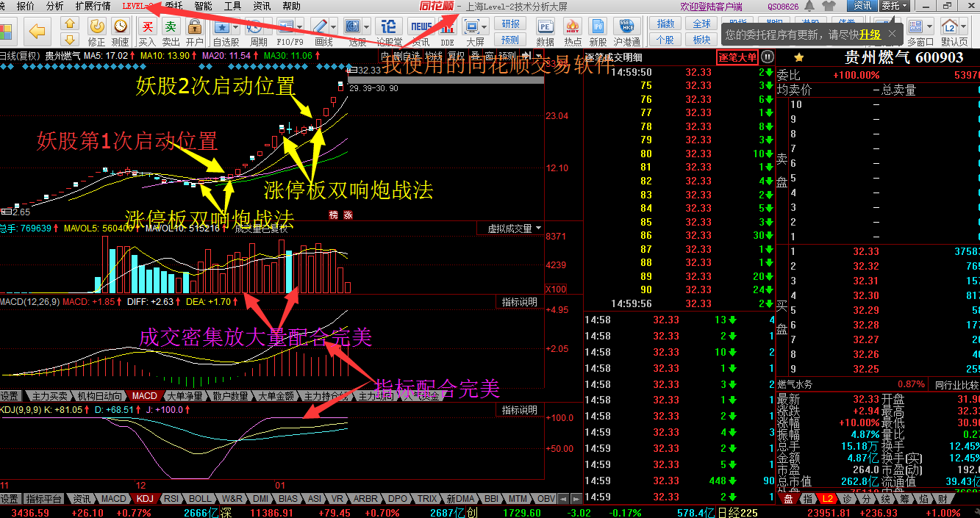Click the 指数 index button
The width and height of the screenshot is (980, 518).
click(x=666, y=24)
